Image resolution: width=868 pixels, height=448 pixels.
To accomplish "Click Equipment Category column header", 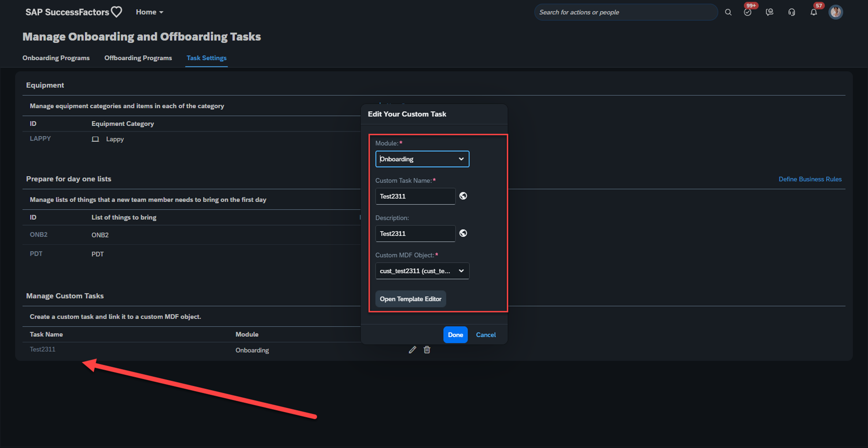I will (123, 124).
